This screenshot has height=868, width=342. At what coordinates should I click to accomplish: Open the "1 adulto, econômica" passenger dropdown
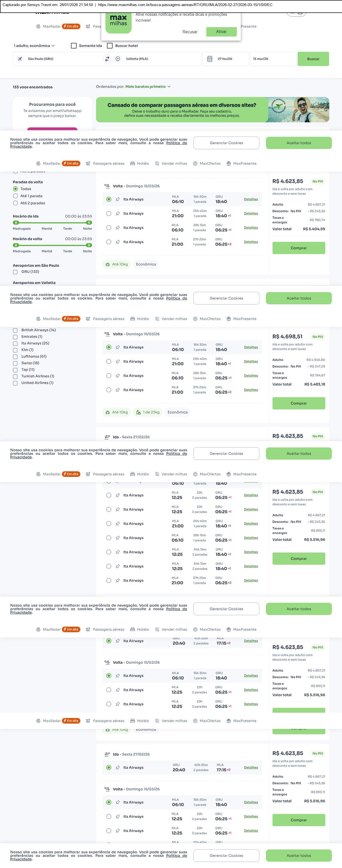coord(34,46)
